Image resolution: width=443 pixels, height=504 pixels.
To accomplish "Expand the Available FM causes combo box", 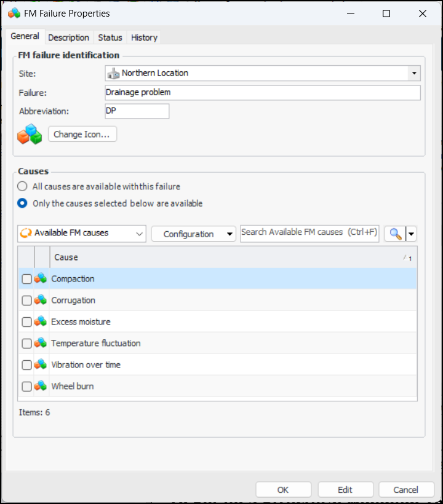I will (x=82, y=234).
